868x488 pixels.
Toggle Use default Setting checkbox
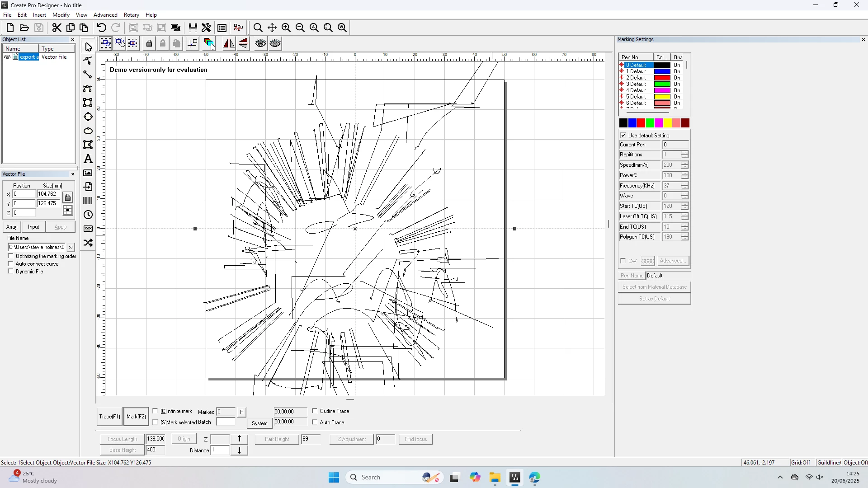(623, 136)
